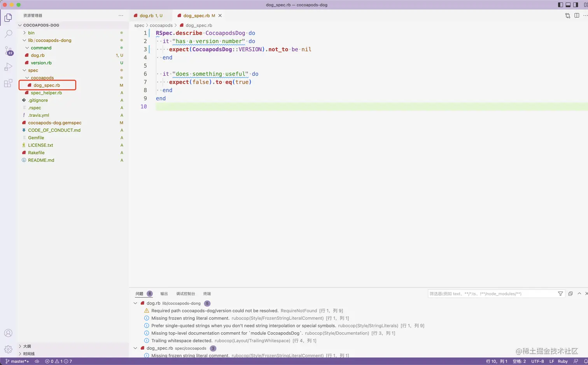Change file encoding via UTF-8
This screenshot has width=588, height=365.
tap(537, 361)
